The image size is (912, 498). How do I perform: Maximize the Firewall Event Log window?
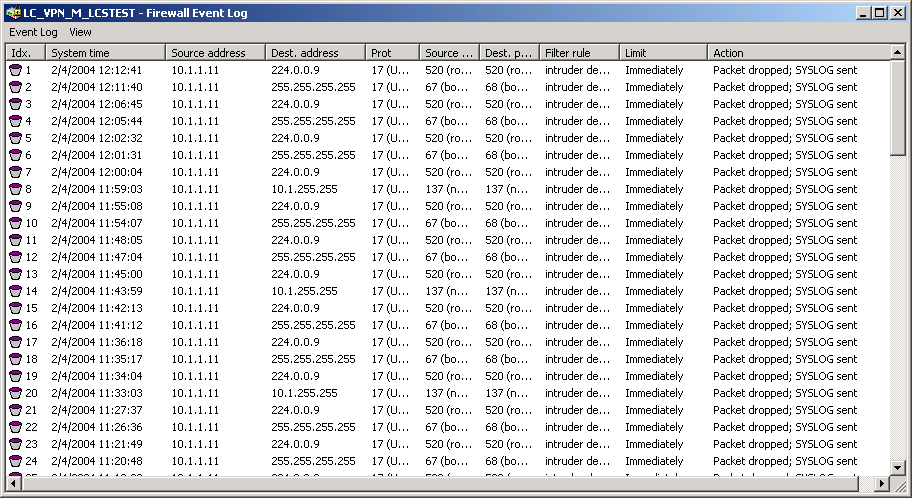[879, 13]
